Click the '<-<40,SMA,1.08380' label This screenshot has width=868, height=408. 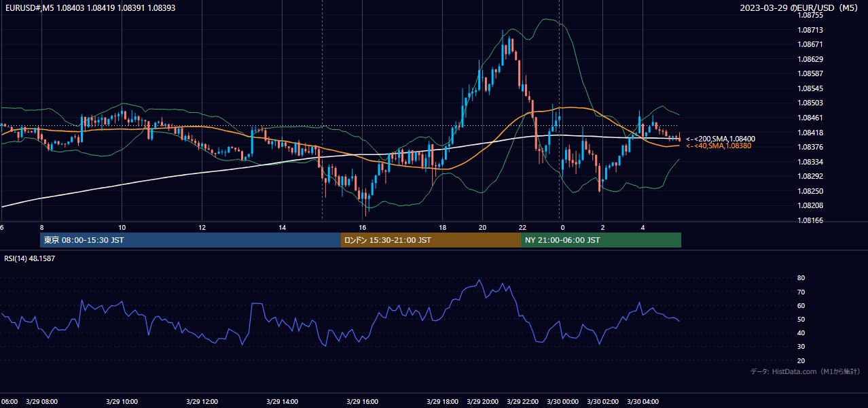tap(718, 146)
